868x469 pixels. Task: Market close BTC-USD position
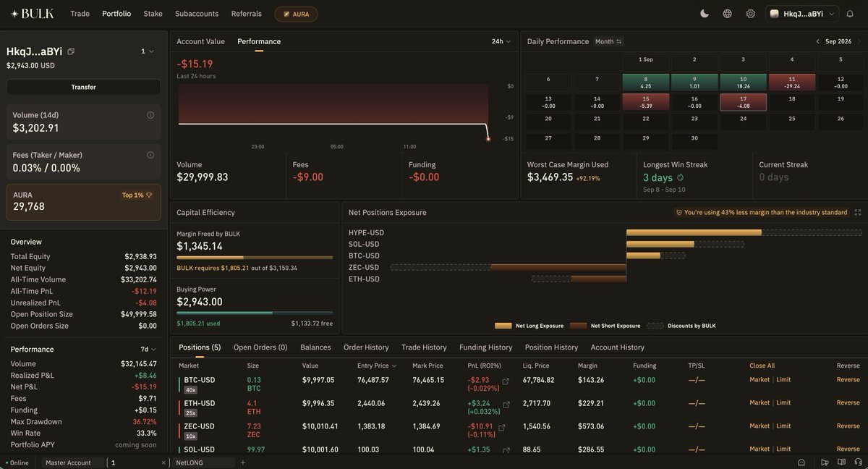759,380
